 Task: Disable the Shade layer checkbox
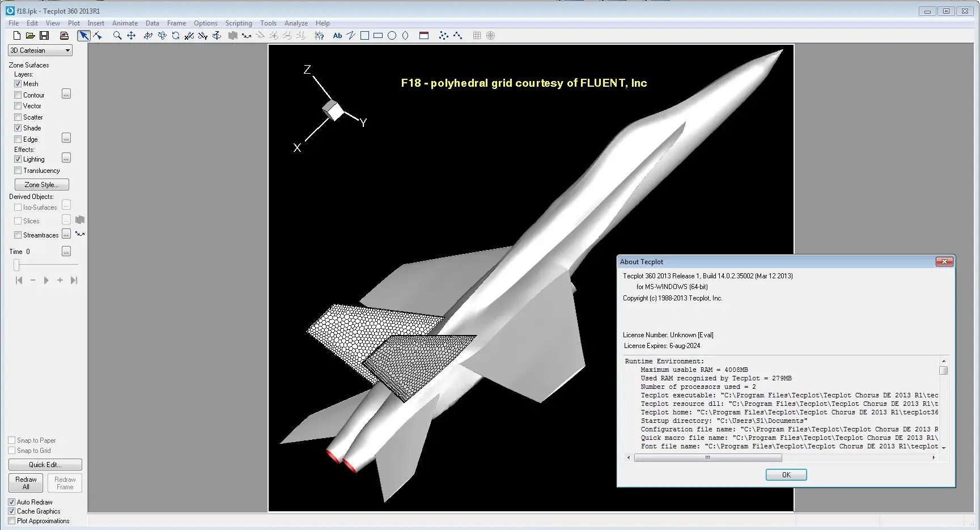[18, 128]
